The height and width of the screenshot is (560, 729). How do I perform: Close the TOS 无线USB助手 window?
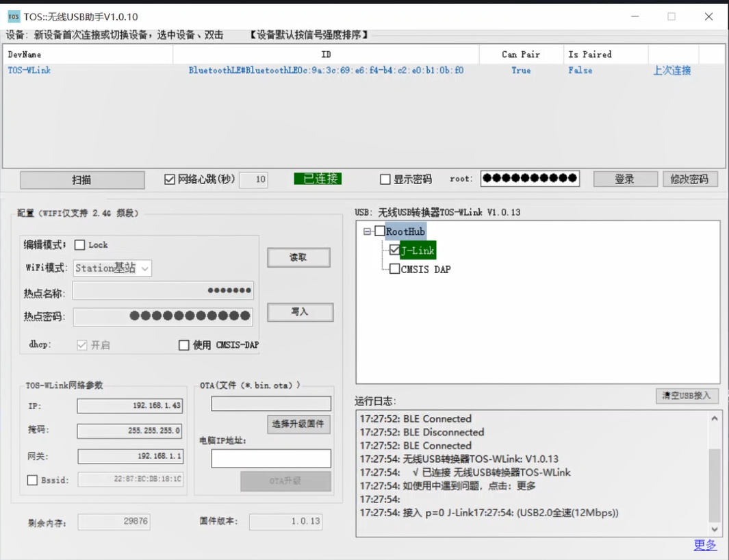pyautogui.click(x=708, y=16)
